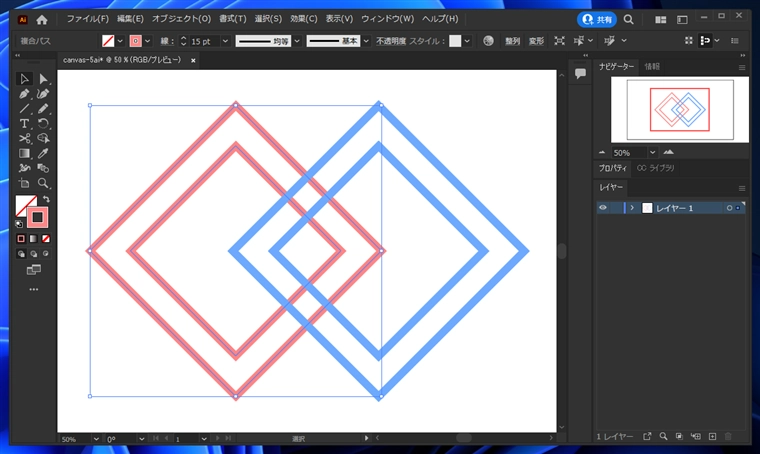Select the Type tool

(x=24, y=124)
